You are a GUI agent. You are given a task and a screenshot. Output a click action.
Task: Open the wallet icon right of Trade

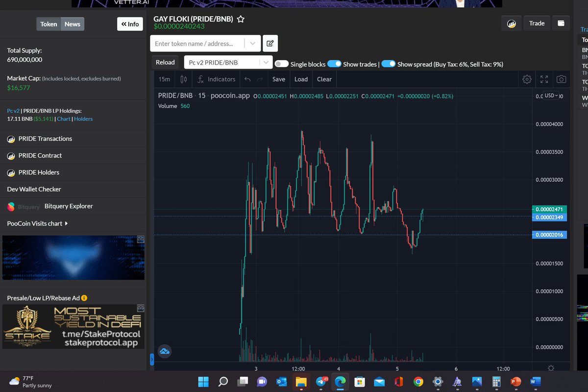[561, 23]
